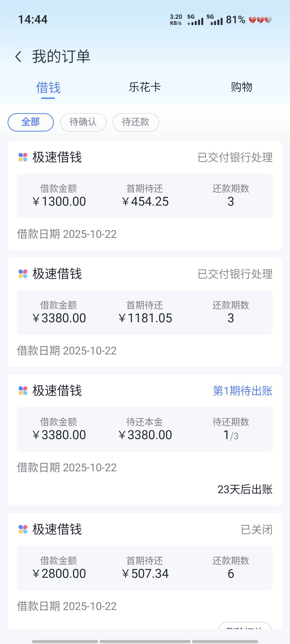Tap the battery percentage in the status bar
290x644 pixels.
coord(235,20)
